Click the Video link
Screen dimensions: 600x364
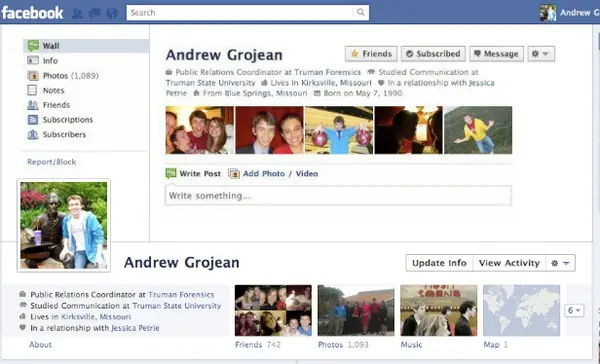click(307, 174)
